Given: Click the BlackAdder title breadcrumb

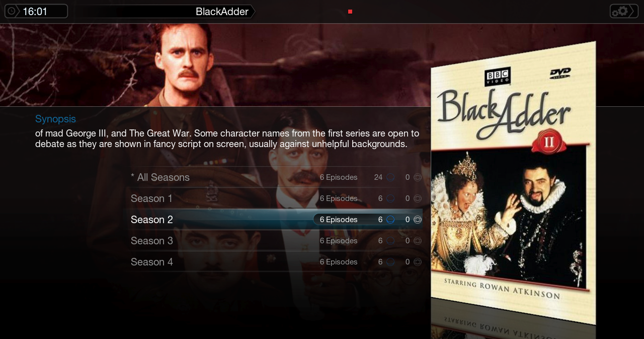Looking at the screenshot, I should click(222, 12).
